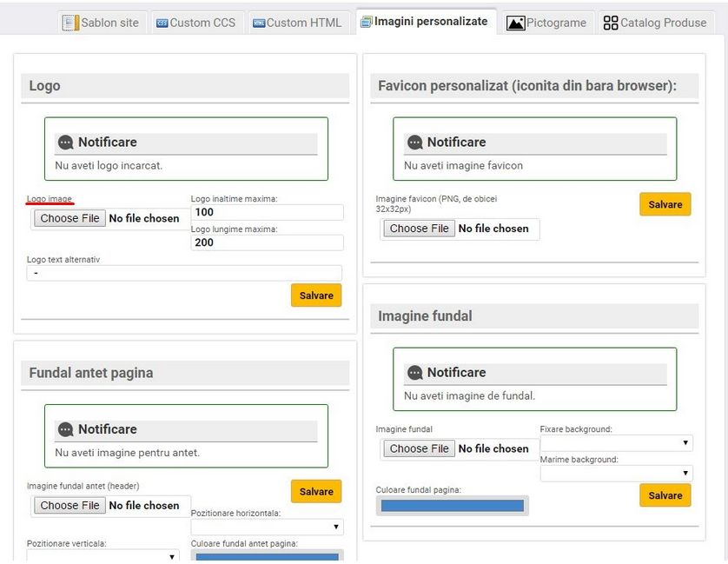
Task: Click the Imagine fundal notification bubble icon
Action: 414,373
